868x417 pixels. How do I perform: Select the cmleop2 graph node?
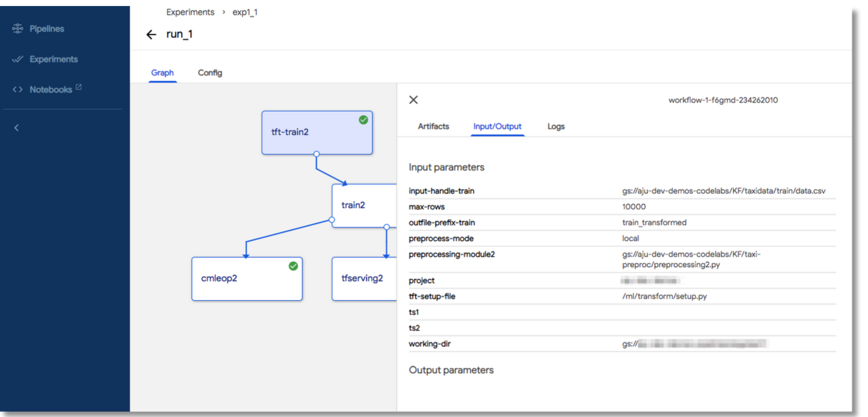coord(236,279)
